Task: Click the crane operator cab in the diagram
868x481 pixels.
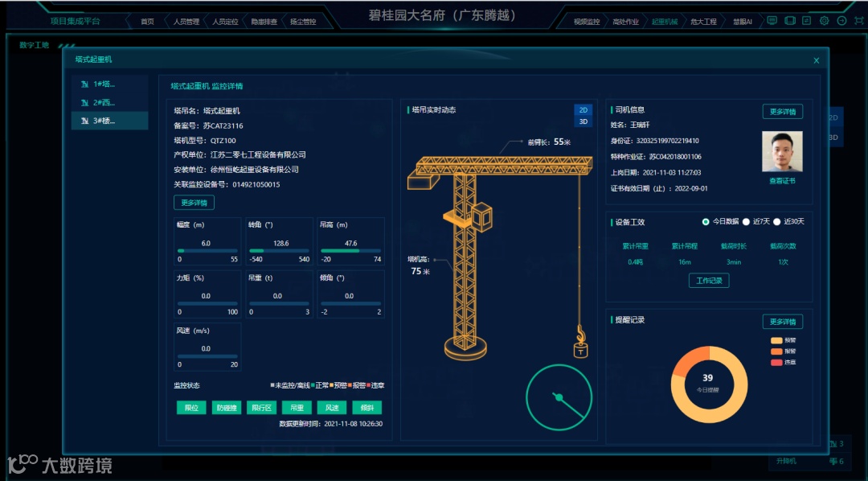Action: tap(481, 216)
